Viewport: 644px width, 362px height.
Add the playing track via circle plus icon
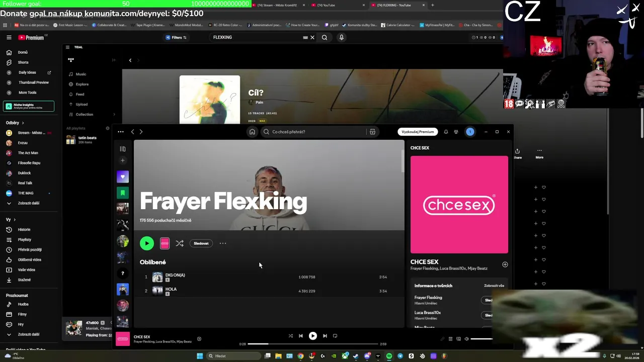199,339
